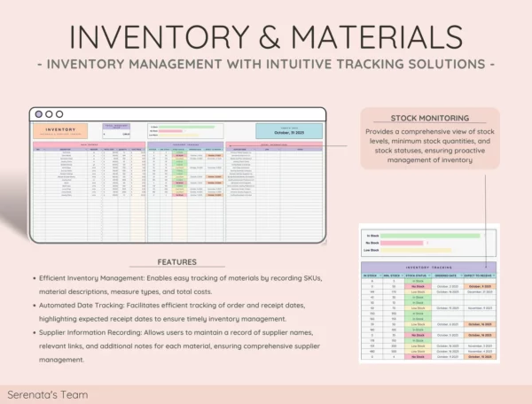The image size is (532, 404).
Task: Click the purple filled circle in mockup window
Action: point(39,114)
